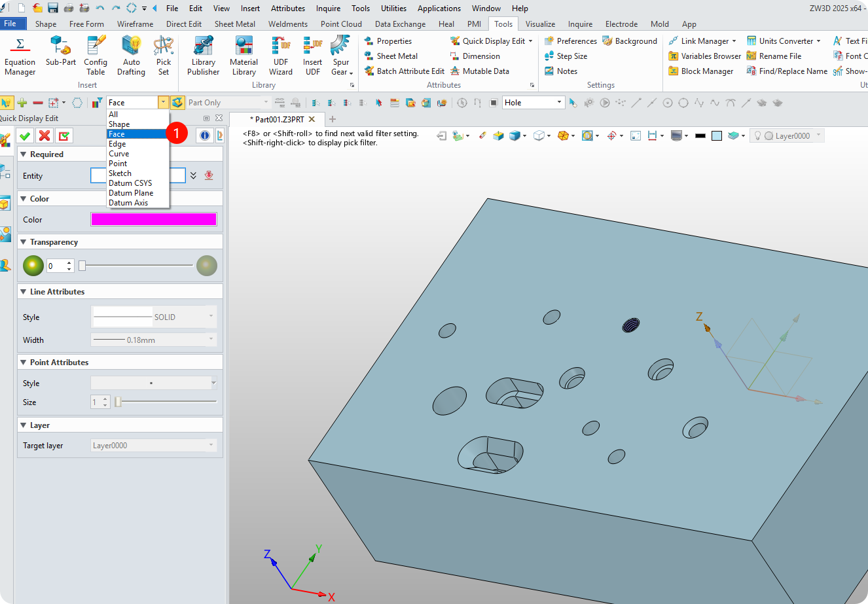Open the Block Manager
Viewport: 868px width, 604px height.
pyautogui.click(x=700, y=71)
